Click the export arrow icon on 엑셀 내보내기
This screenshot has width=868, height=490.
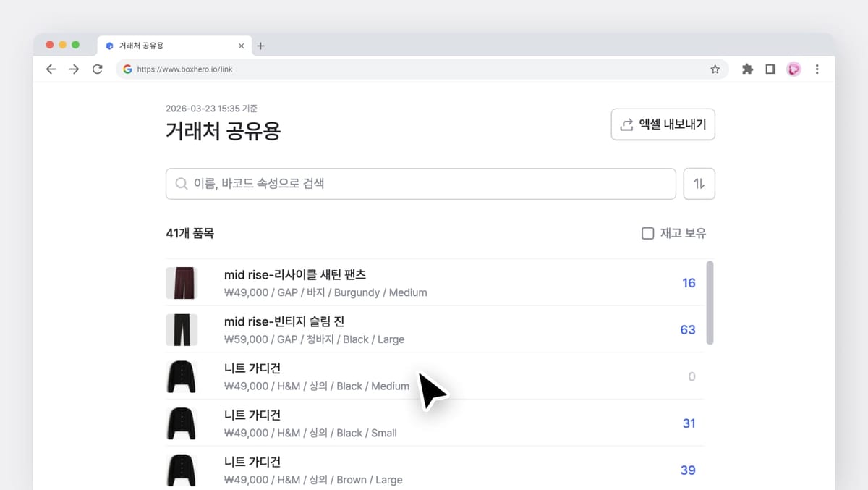point(626,124)
